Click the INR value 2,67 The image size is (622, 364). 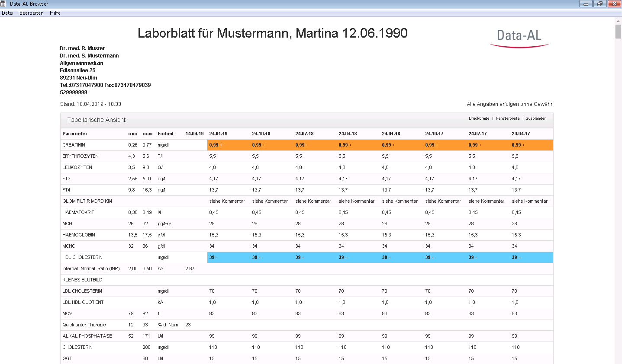point(190,268)
